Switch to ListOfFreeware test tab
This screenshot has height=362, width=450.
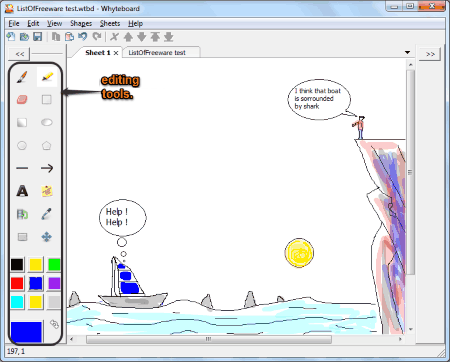point(157,53)
